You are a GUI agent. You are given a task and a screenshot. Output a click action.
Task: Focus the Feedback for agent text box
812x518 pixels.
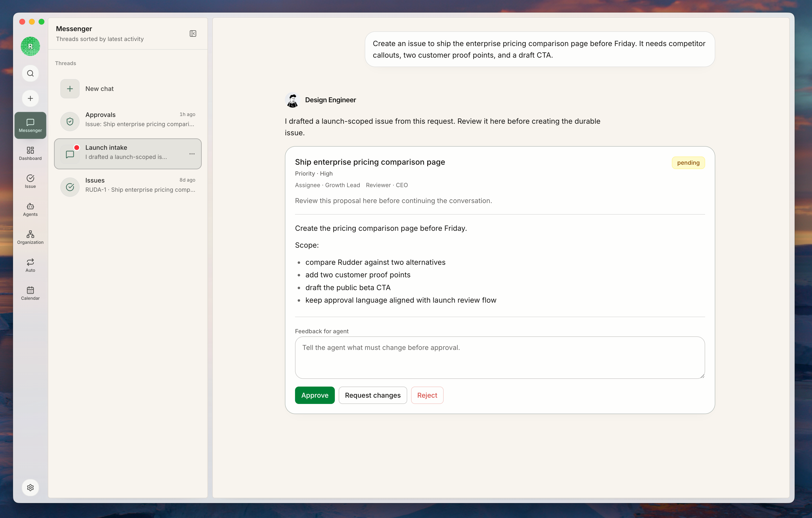(x=500, y=358)
